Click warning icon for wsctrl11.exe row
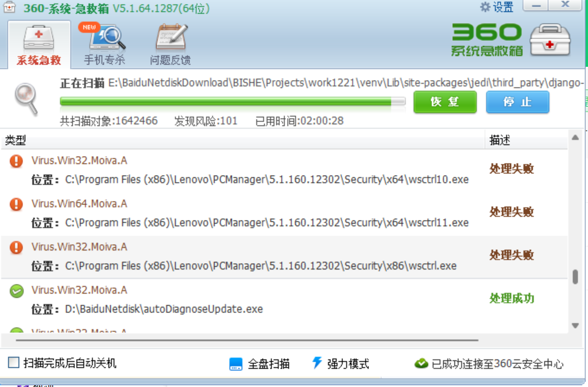 (x=16, y=204)
